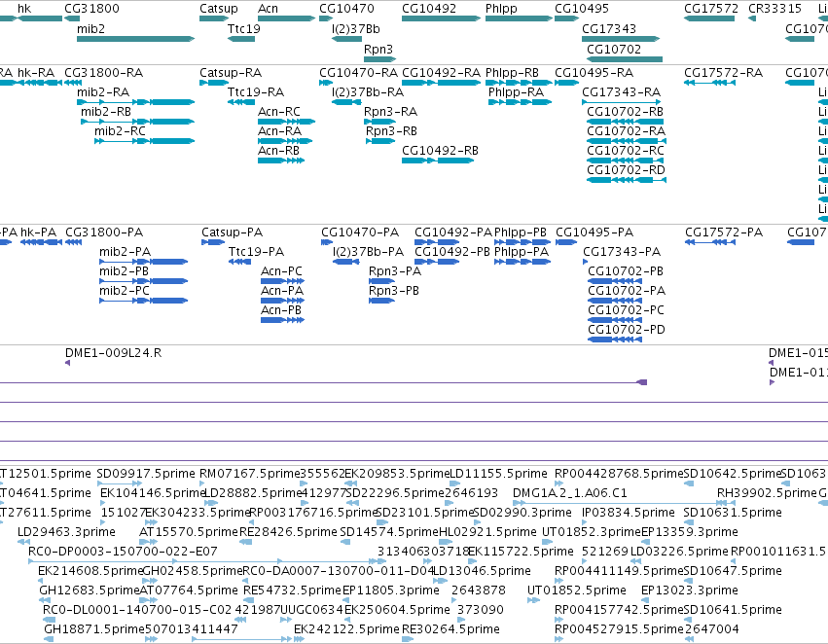Screen dimensions: 828x644
Task: Click the CG10702-PD protein label
Action: 627,330
